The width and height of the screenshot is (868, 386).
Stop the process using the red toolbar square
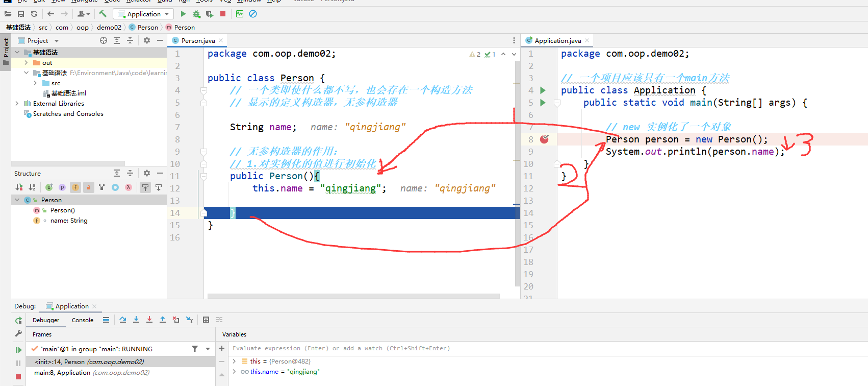pos(223,14)
